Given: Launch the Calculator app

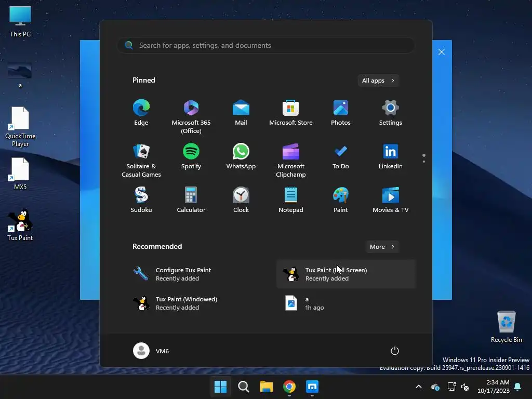Looking at the screenshot, I should (191, 200).
